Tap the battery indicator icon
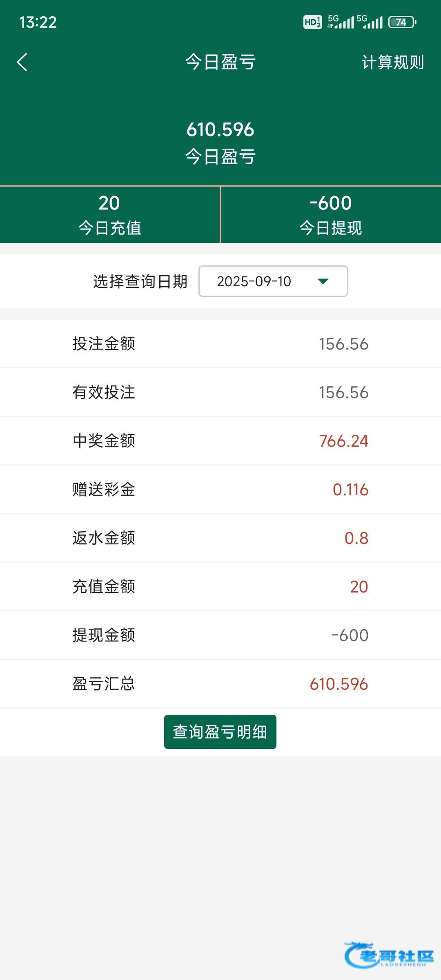Screen dimensions: 441x980 click(402, 22)
